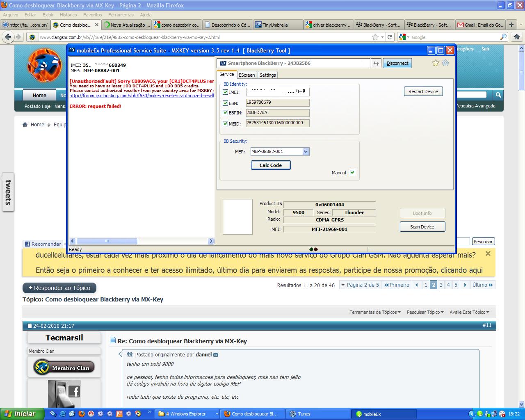525x420 pixels.
Task: Click Membro Clan rank badge
Action: pos(64,367)
